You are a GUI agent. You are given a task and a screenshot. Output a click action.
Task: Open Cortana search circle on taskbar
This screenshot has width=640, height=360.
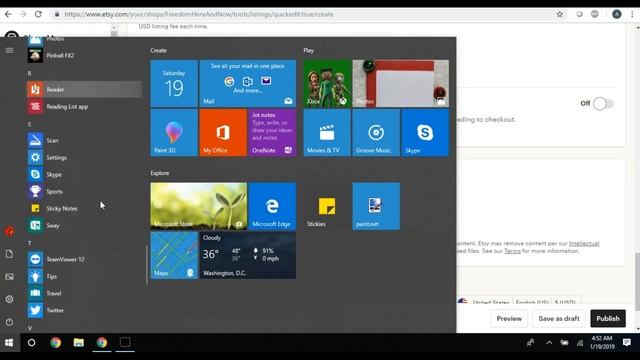31,342
